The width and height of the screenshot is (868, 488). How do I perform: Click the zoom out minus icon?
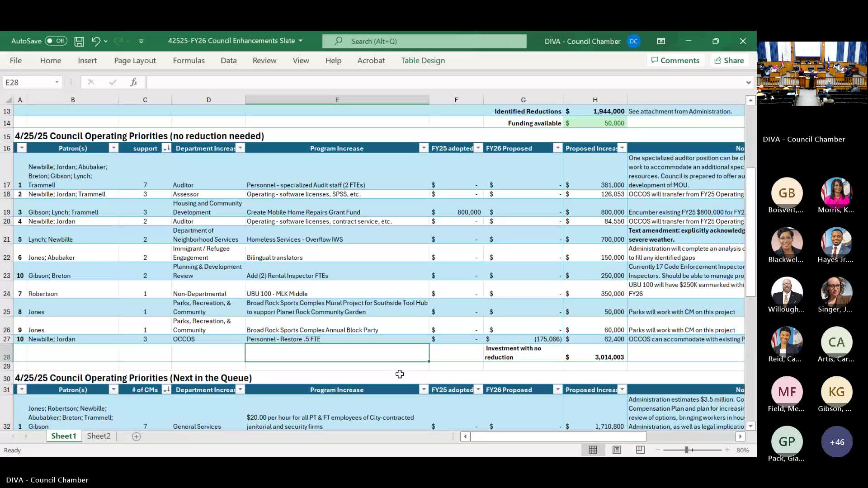coord(658,450)
